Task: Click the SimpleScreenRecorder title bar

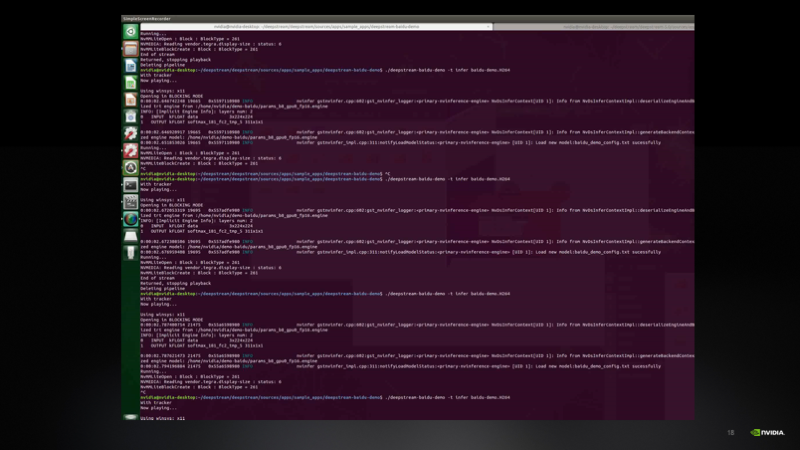Action: tap(408, 18)
